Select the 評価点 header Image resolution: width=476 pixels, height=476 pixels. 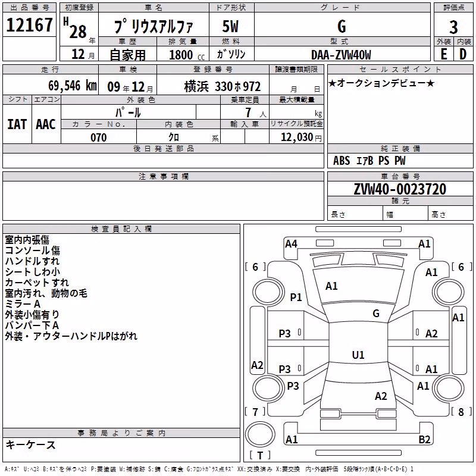pos(454,7)
